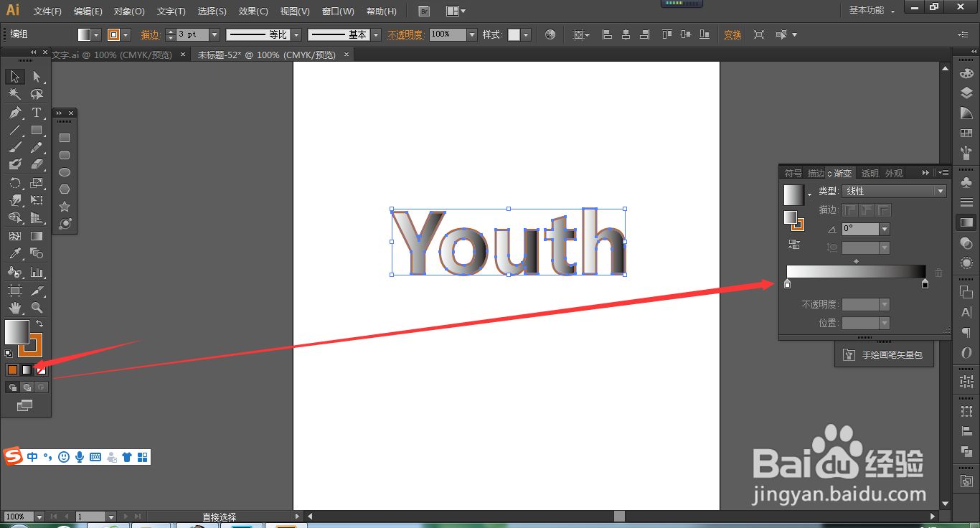
Task: Open the 效果(C) menu
Action: click(253, 11)
